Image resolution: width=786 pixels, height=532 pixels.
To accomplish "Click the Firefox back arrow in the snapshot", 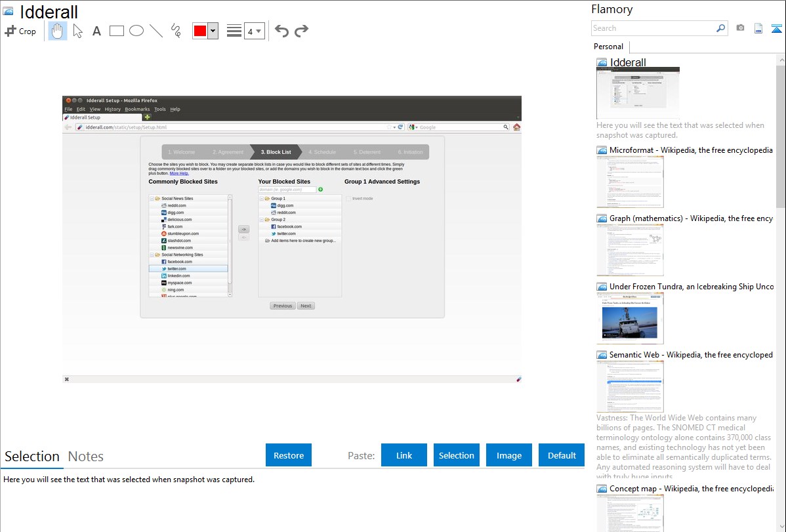I will [x=68, y=127].
